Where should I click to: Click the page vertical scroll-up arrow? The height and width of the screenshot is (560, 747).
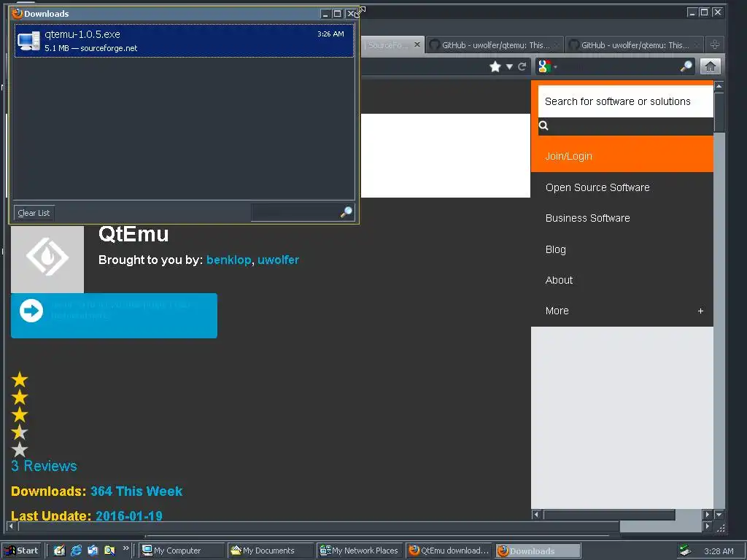point(719,86)
